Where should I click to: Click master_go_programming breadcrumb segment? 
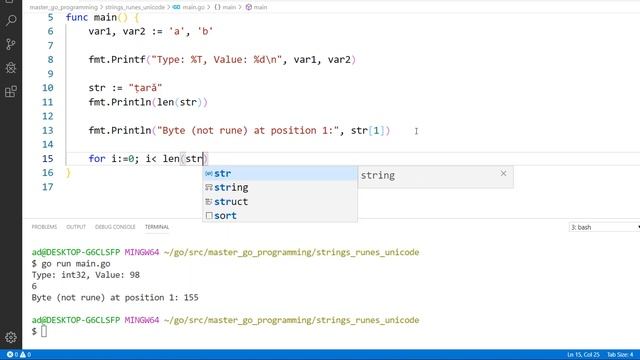coord(64,7)
